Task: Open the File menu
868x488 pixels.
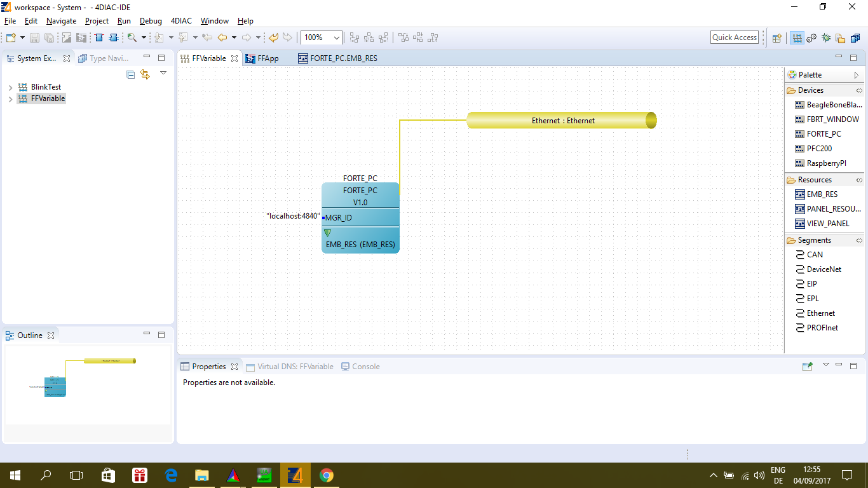Action: point(10,21)
